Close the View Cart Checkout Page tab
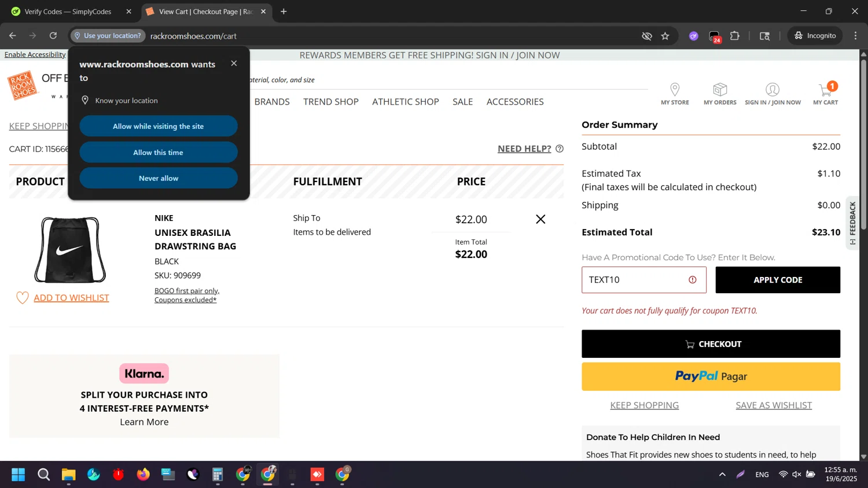Image resolution: width=868 pixels, height=488 pixels. coord(263,12)
